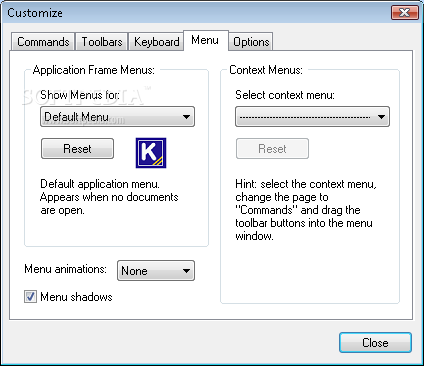The image size is (424, 366).
Task: Select the Keyboard tab
Action: [x=156, y=42]
